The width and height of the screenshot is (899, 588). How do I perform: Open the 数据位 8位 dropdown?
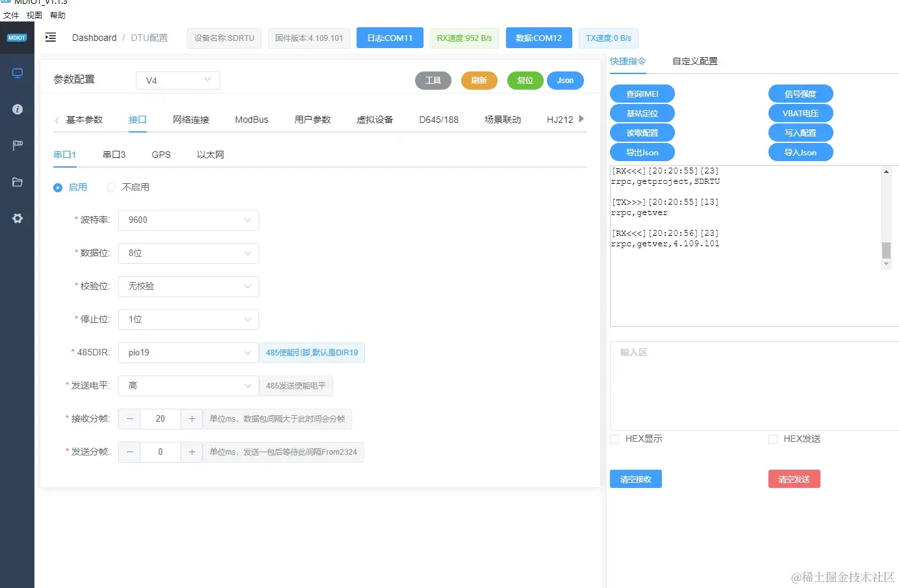tap(188, 253)
